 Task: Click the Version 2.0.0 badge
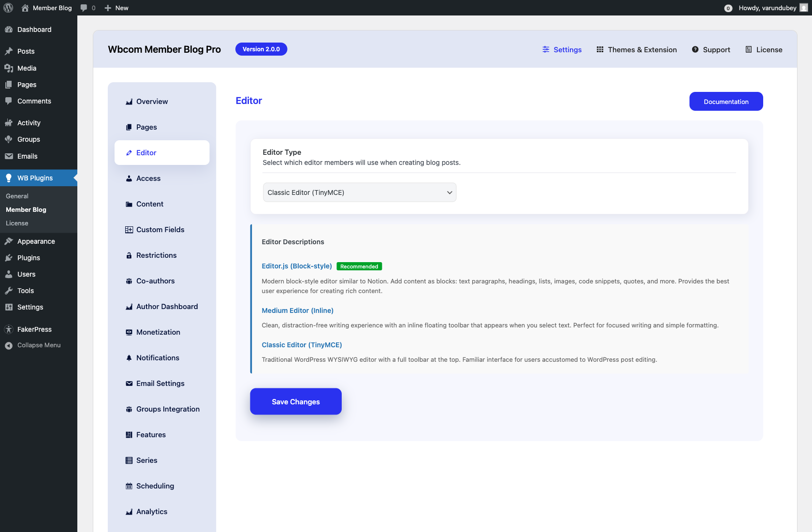click(x=261, y=49)
